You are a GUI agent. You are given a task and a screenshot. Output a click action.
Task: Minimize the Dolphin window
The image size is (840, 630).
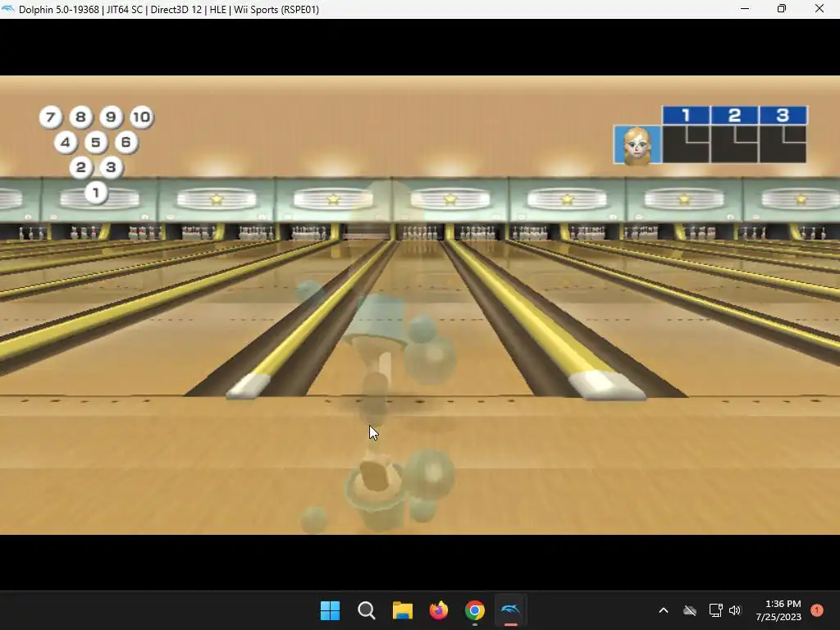pos(745,9)
